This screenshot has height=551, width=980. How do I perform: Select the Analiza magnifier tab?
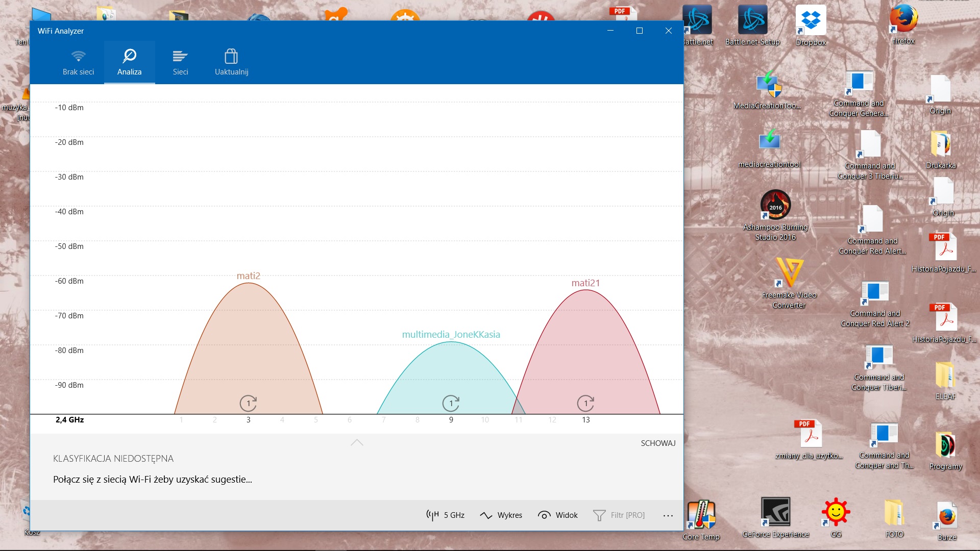pos(129,62)
